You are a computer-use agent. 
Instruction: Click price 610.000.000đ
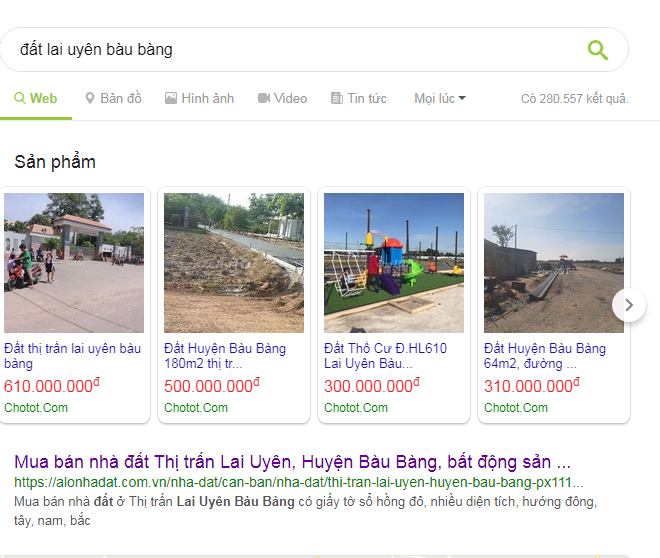pyautogui.click(x=52, y=386)
